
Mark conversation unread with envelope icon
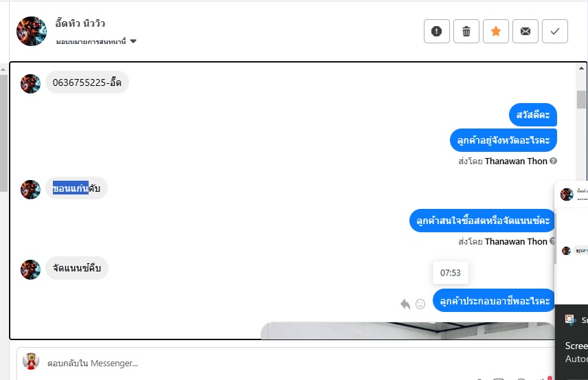[525, 31]
